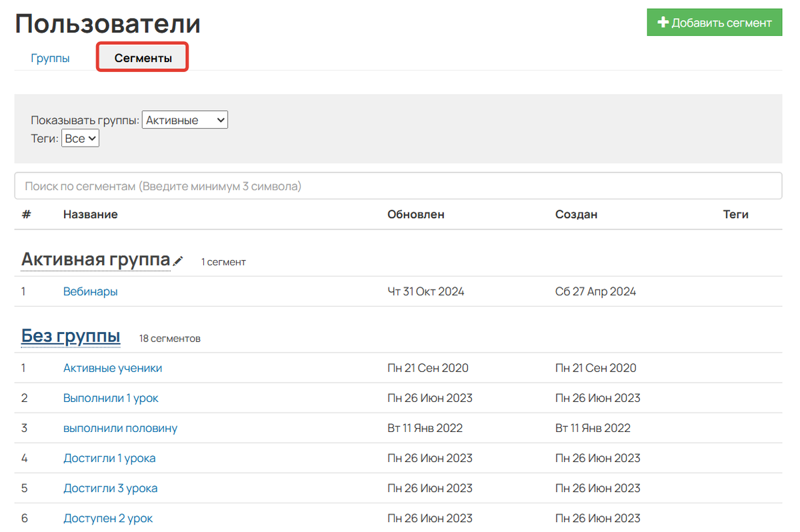The height and width of the screenshot is (532, 800).
Task: Open the Доступен 2 урок segment
Action: (108, 518)
